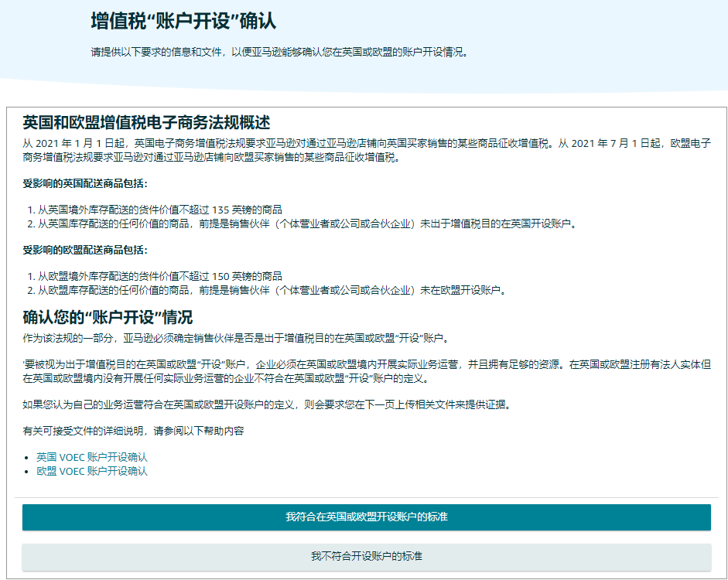This screenshot has width=728, height=580.
Task: Click the text 有关可接受文件的详细说明
Action: 133,431
